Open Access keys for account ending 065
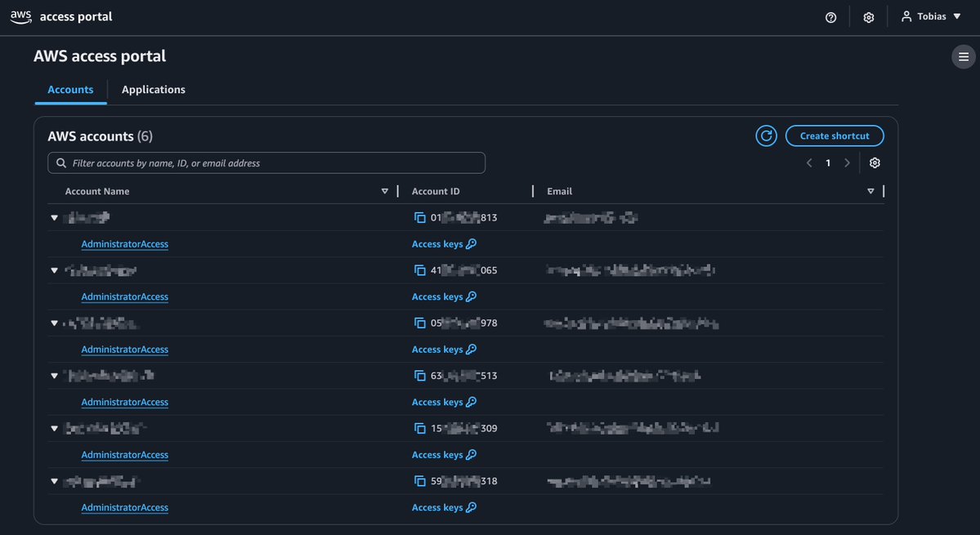The image size is (980, 535). click(x=444, y=296)
